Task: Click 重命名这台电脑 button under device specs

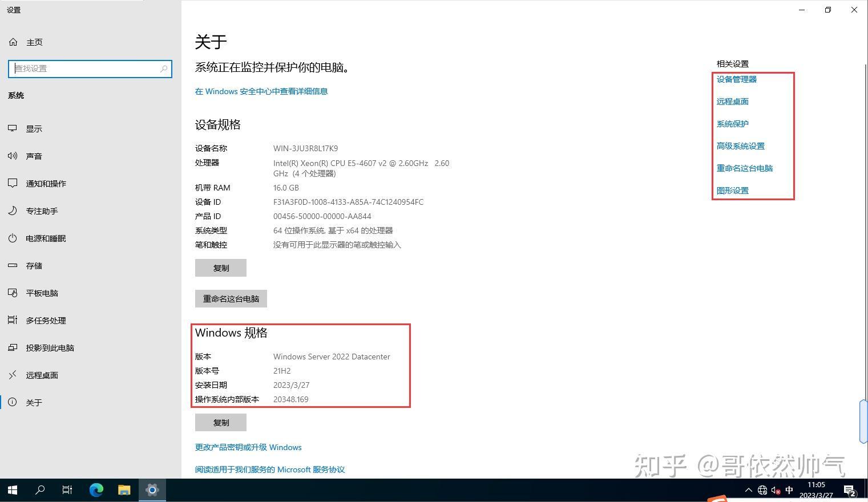Action: tap(231, 299)
